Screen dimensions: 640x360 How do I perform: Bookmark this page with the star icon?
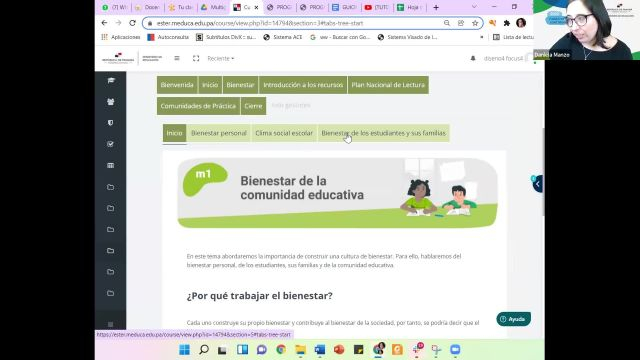tap(475, 23)
